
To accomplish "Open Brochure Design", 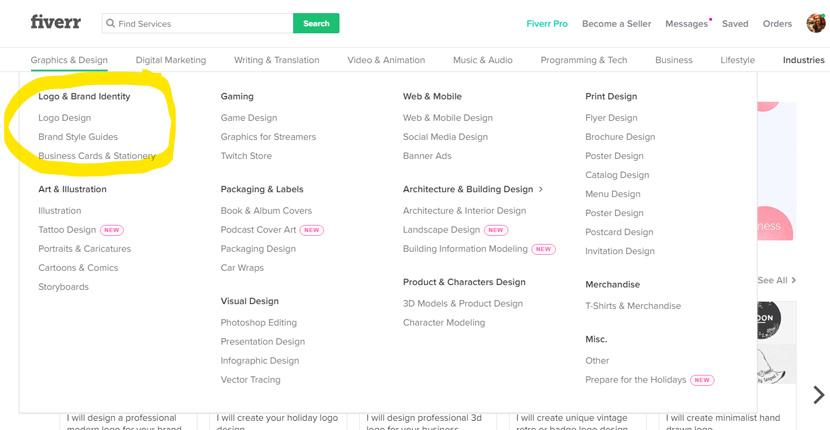I will point(620,137).
